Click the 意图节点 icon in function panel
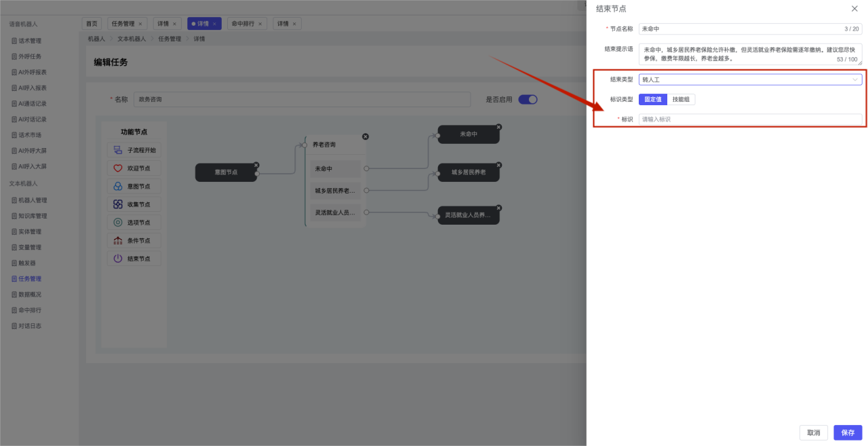Viewport: 868px width, 446px height. (118, 186)
